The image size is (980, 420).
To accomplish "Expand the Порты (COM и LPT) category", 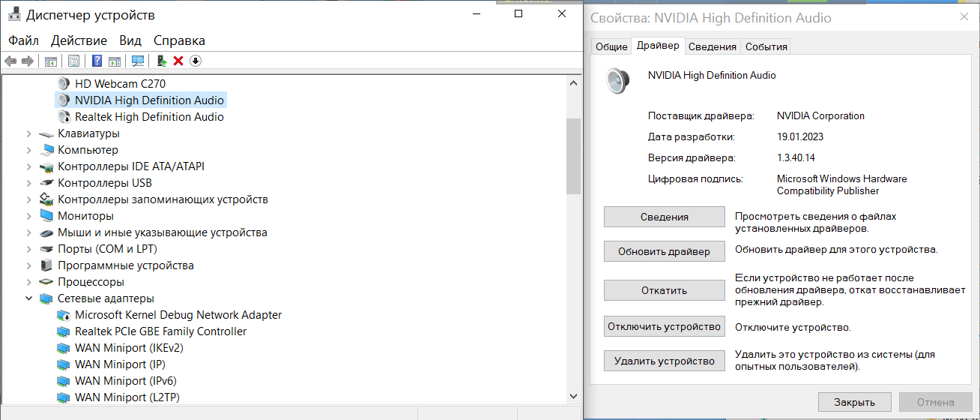I will point(29,249).
